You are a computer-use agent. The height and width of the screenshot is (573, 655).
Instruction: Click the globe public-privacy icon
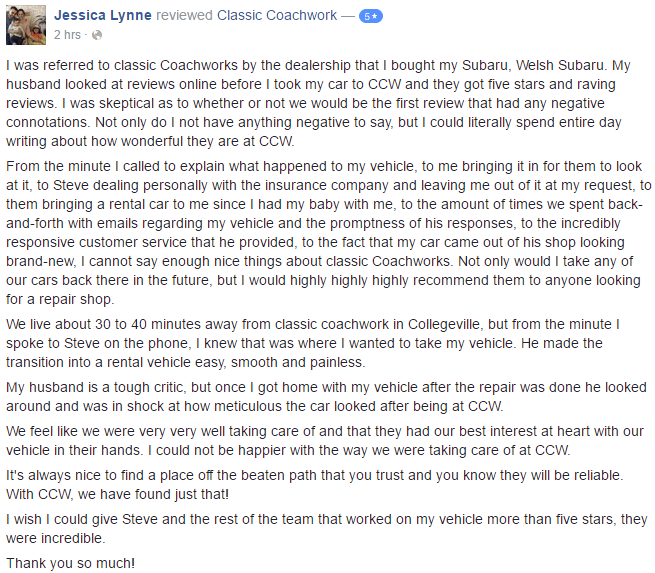(97, 35)
